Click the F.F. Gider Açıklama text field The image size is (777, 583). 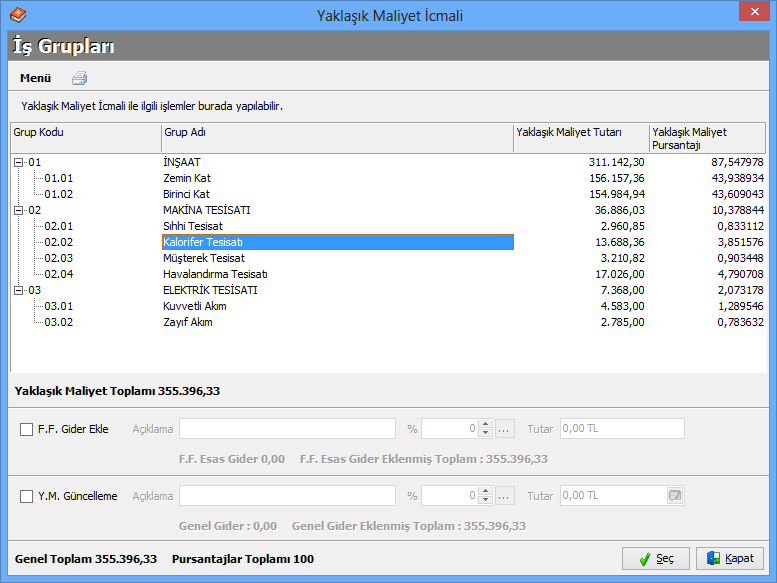[287, 429]
